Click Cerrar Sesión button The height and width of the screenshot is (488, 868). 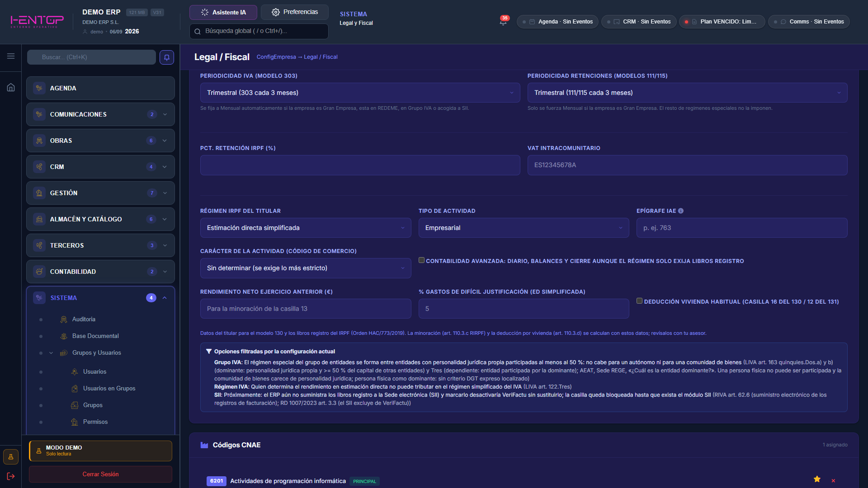pos(100,474)
